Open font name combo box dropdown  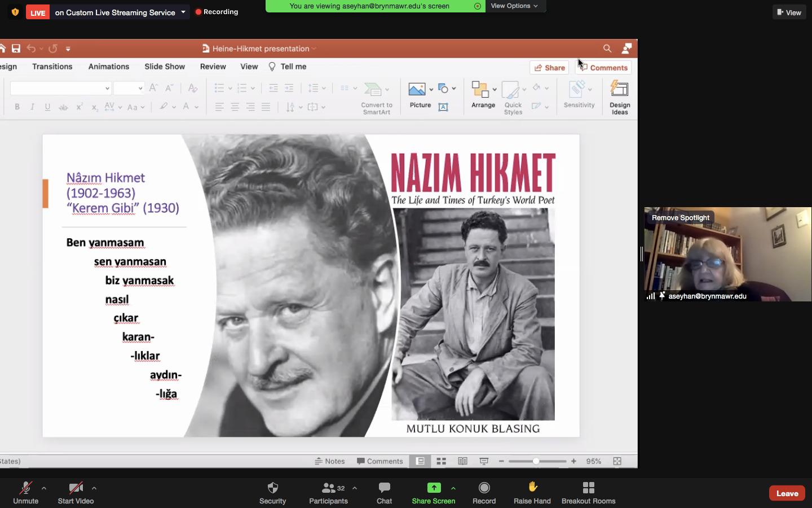coord(107,88)
